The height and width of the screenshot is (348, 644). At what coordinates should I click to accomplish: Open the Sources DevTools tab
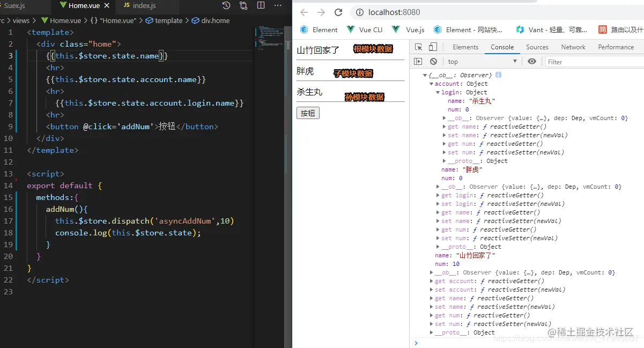point(537,47)
